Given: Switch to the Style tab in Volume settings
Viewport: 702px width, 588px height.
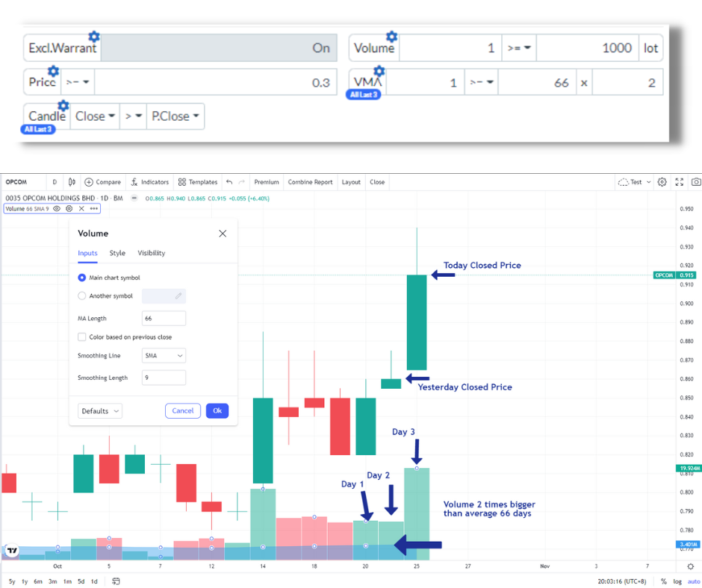Looking at the screenshot, I should click(x=118, y=253).
